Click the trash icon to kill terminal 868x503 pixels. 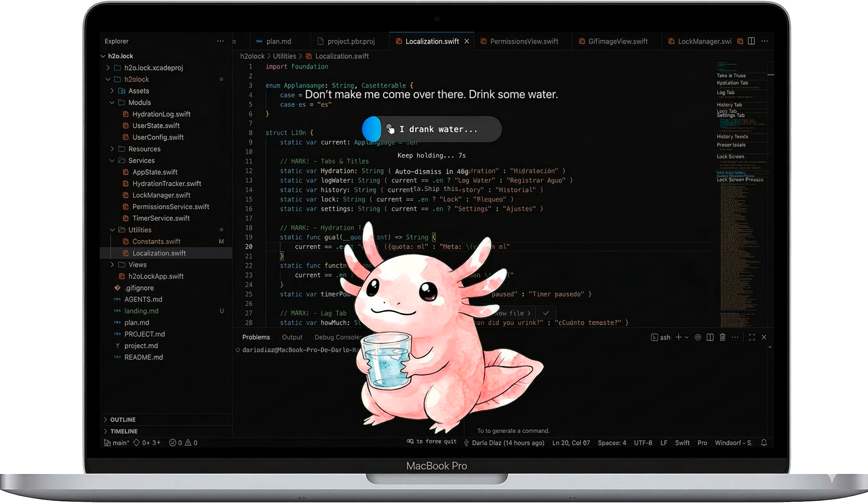point(722,337)
